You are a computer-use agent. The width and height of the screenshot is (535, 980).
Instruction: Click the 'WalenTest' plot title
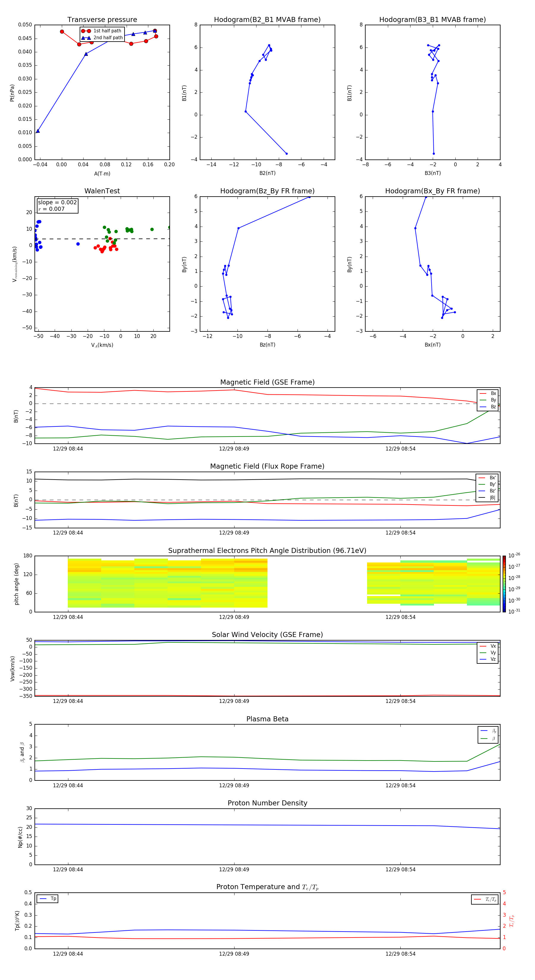[x=102, y=191]
